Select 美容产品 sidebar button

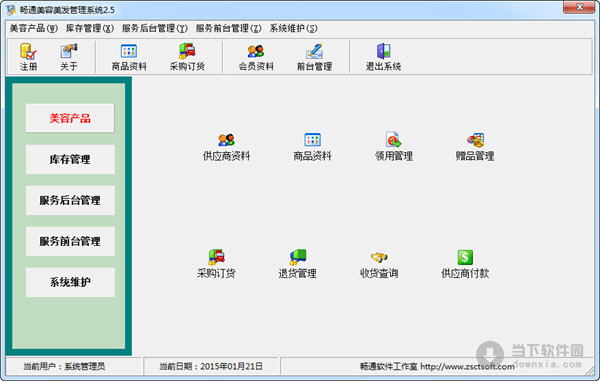point(70,118)
